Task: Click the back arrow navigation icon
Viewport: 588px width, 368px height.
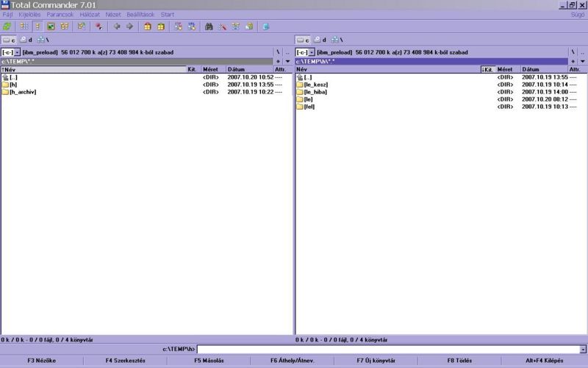Action: click(x=116, y=26)
